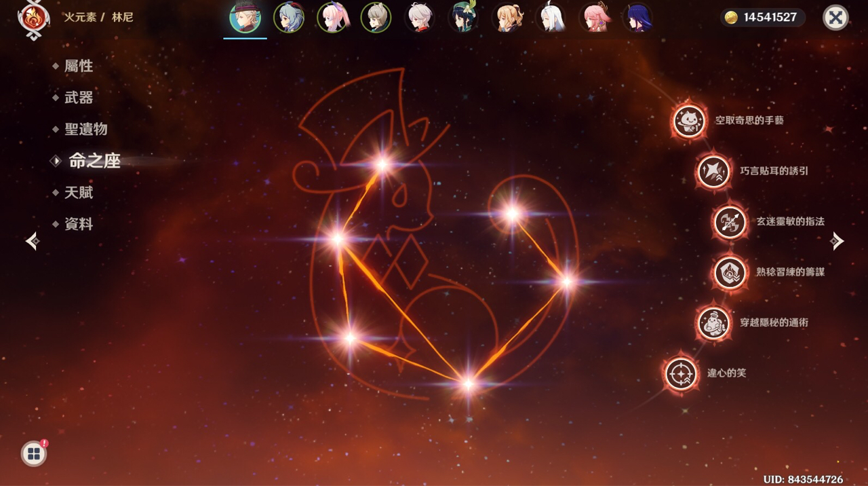Click the topmost star on the hat
Screen dimensions: 868x486
point(382,164)
